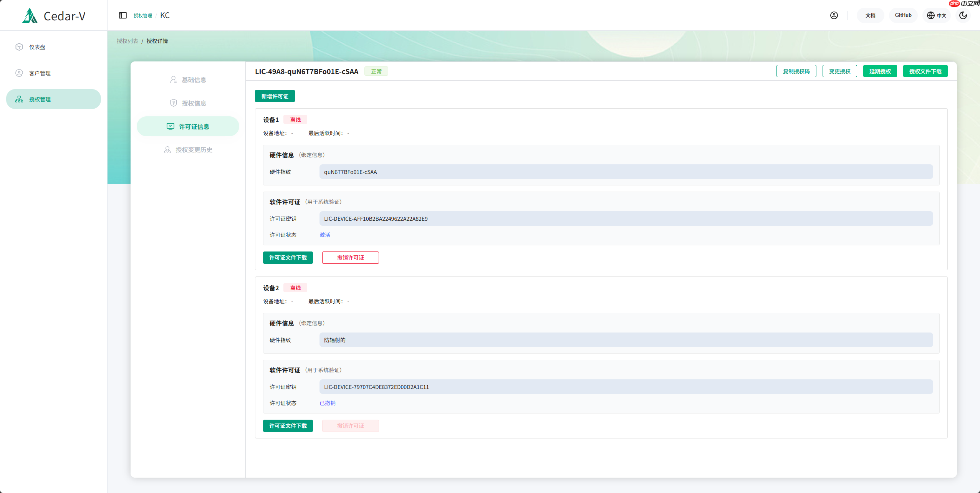Revoke device 1 license via 撤销许可证
The image size is (980, 493).
[x=350, y=258]
